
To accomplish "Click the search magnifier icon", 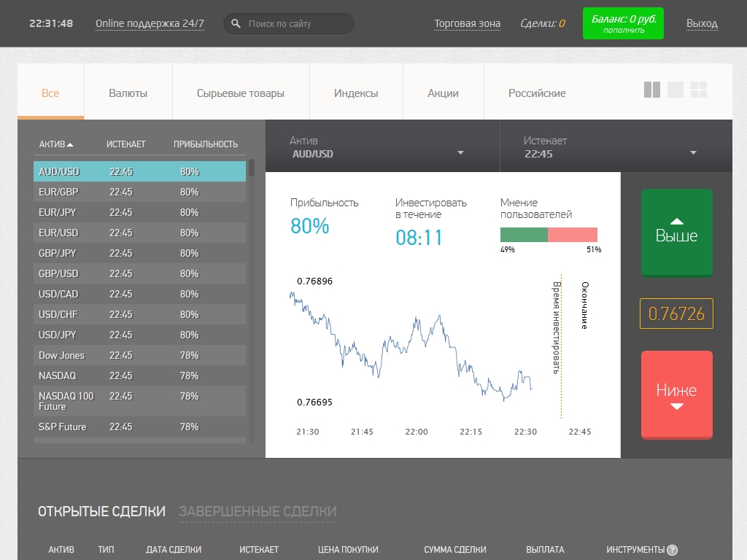I will 236,24.
